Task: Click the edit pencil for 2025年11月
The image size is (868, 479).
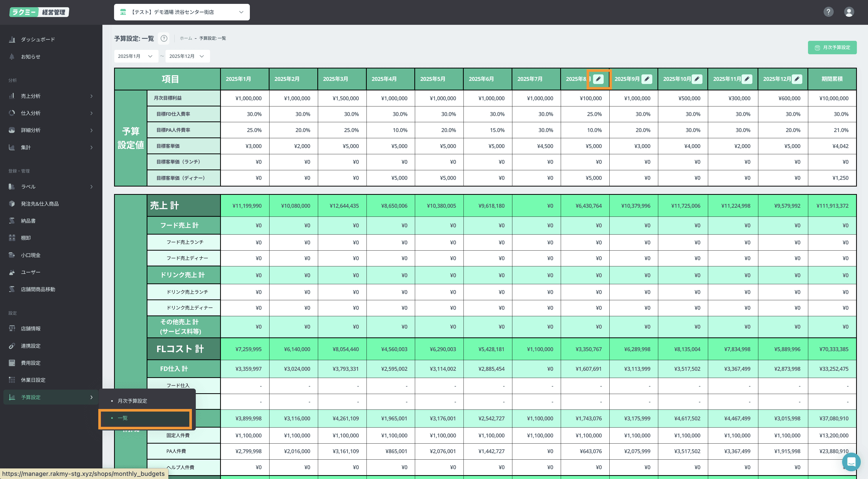Action: click(747, 79)
